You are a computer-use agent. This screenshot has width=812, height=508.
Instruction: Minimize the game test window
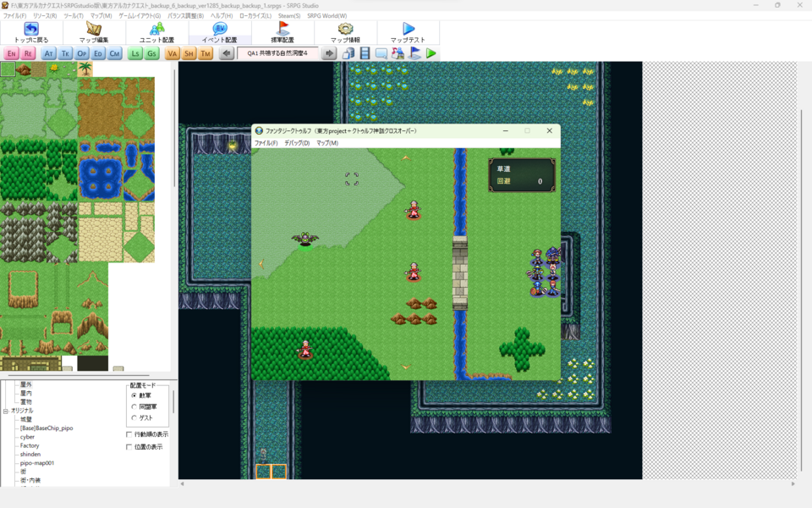pos(506,130)
